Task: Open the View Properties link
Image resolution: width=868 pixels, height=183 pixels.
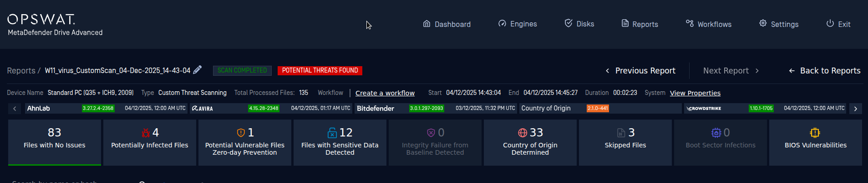Action: 695,93
